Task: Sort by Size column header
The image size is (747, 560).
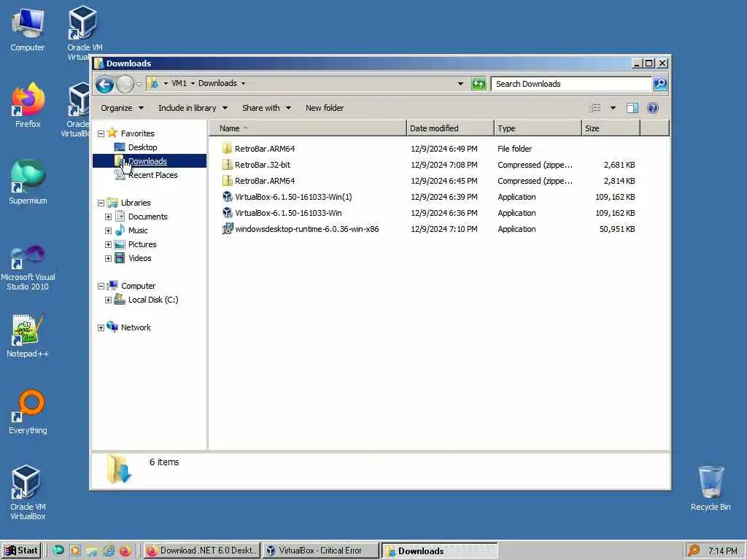Action: (611, 128)
